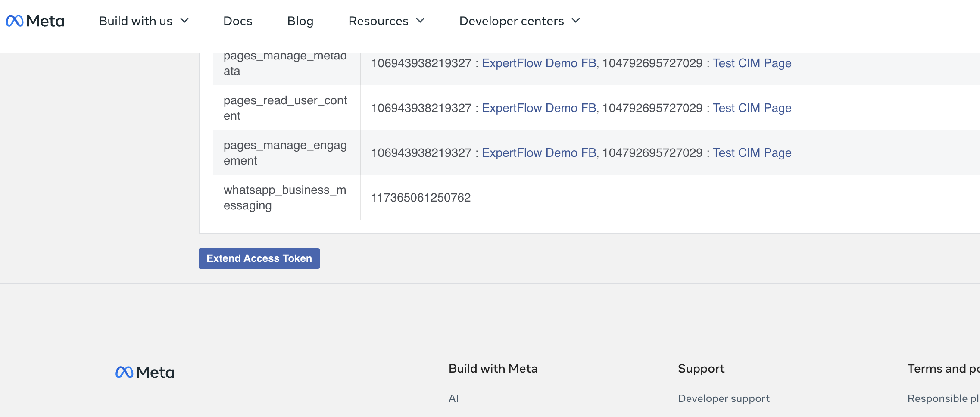Expand the Build with us menu
Screen dimensions: 980x417
pos(144,21)
